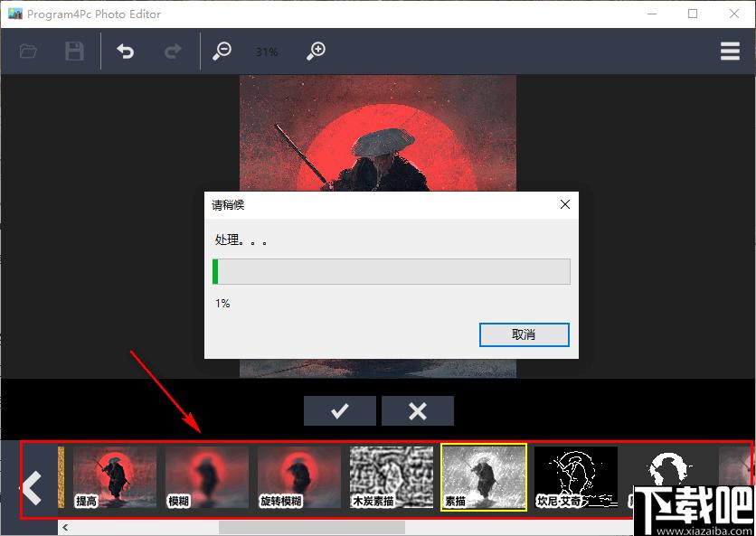
Task: Open the hamburger menu
Action: coord(730,52)
